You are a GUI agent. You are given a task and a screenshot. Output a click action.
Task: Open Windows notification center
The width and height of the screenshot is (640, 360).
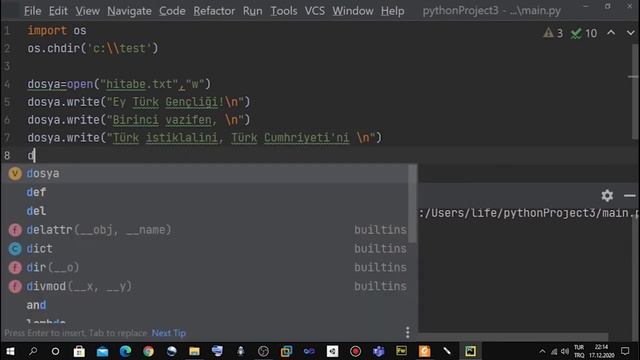click(x=625, y=351)
